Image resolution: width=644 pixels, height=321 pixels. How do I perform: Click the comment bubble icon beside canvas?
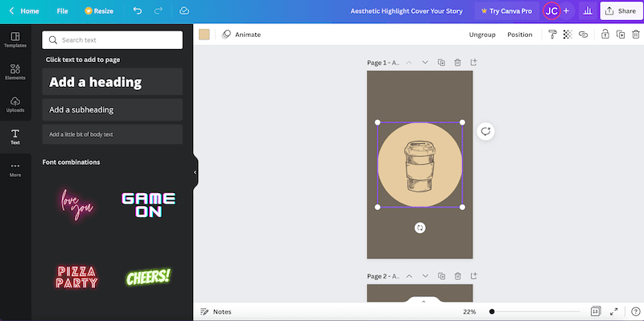click(x=486, y=131)
